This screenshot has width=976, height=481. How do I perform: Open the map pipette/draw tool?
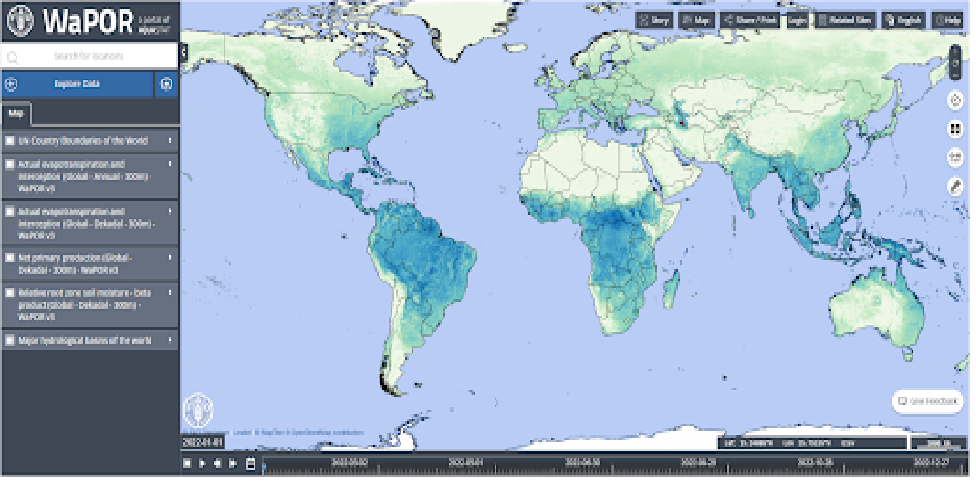(x=955, y=186)
